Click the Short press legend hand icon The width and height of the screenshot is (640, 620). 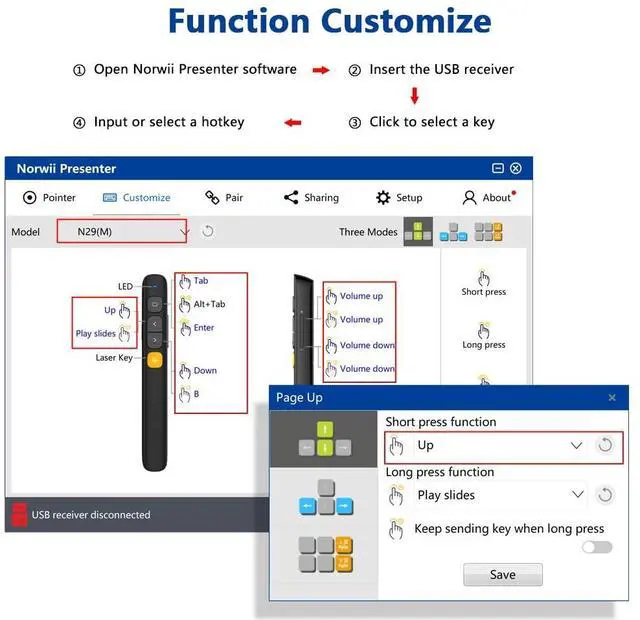[x=484, y=278]
